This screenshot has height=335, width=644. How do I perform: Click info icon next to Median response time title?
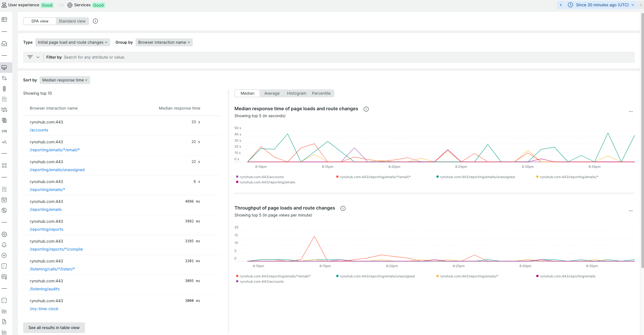pos(366,109)
